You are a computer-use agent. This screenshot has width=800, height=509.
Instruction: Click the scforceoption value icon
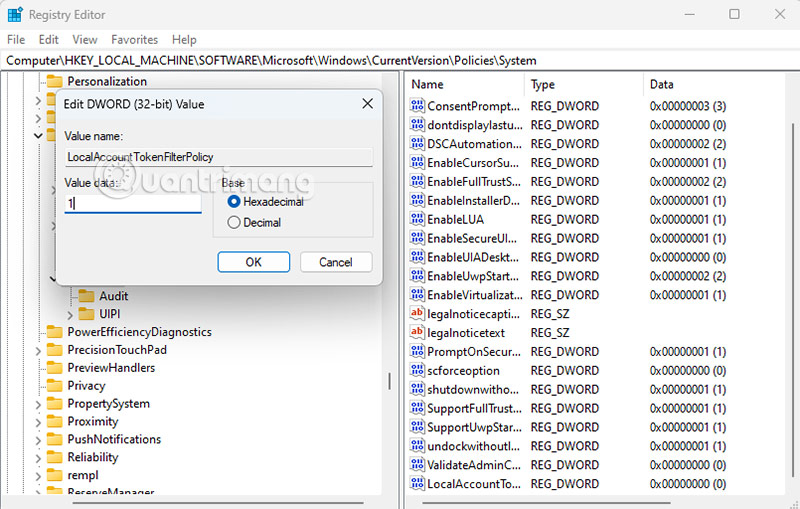point(417,370)
